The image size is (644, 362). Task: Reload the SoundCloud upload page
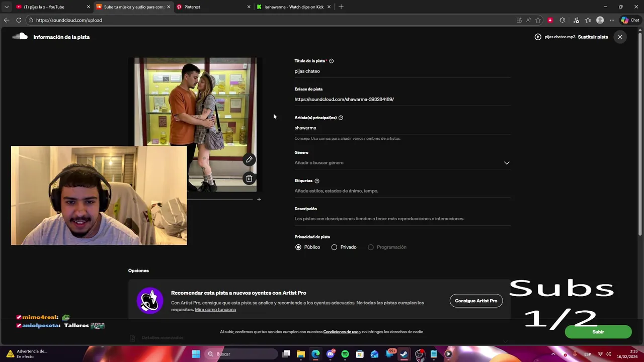[19, 20]
